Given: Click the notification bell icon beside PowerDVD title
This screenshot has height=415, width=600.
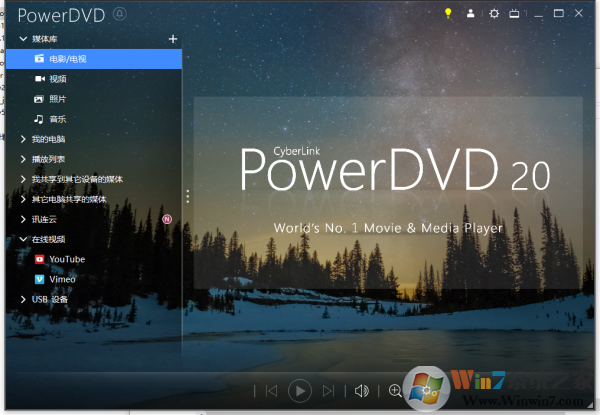Looking at the screenshot, I should (120, 14).
